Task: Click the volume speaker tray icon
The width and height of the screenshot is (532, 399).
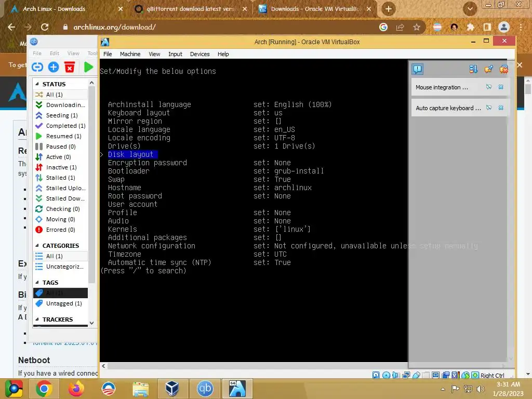Action: (480, 389)
